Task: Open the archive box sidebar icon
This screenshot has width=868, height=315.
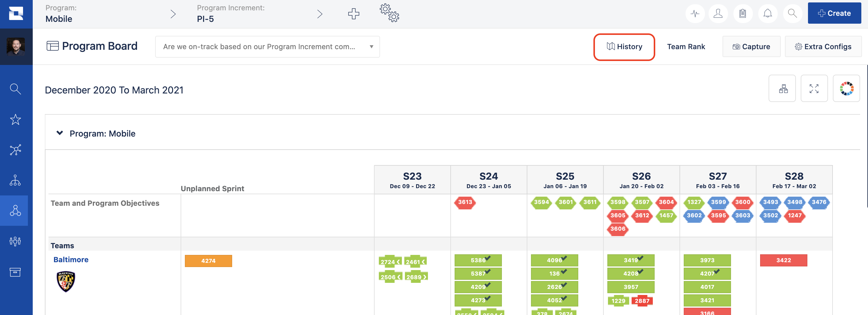Action: [15, 272]
